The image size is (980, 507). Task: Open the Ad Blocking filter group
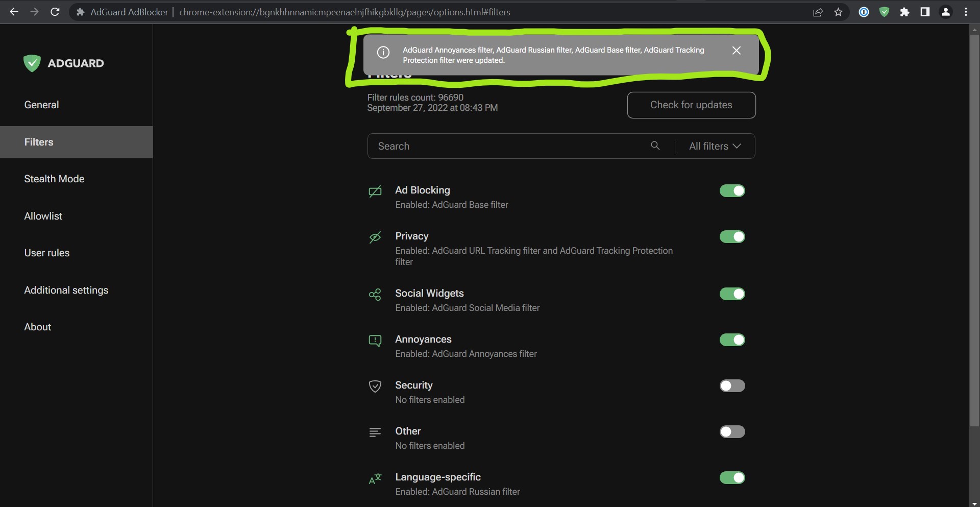point(423,190)
